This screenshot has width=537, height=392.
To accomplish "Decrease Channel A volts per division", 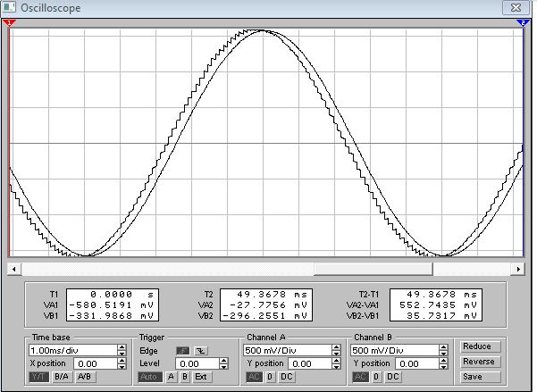I will point(336,353).
